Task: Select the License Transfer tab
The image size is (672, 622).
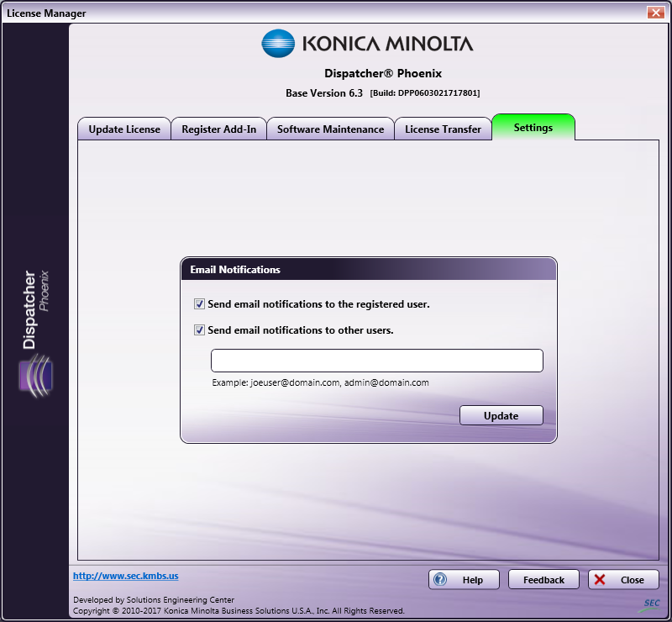Action: pyautogui.click(x=443, y=129)
